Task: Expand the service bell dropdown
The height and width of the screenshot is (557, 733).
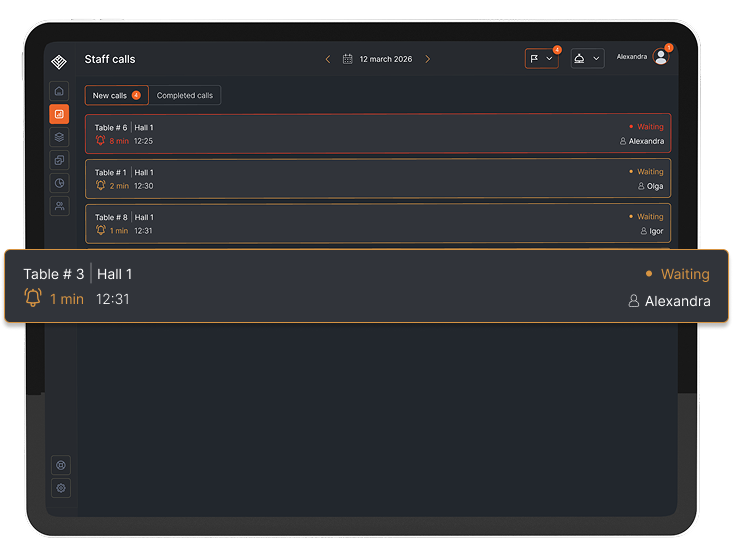Action: click(587, 59)
